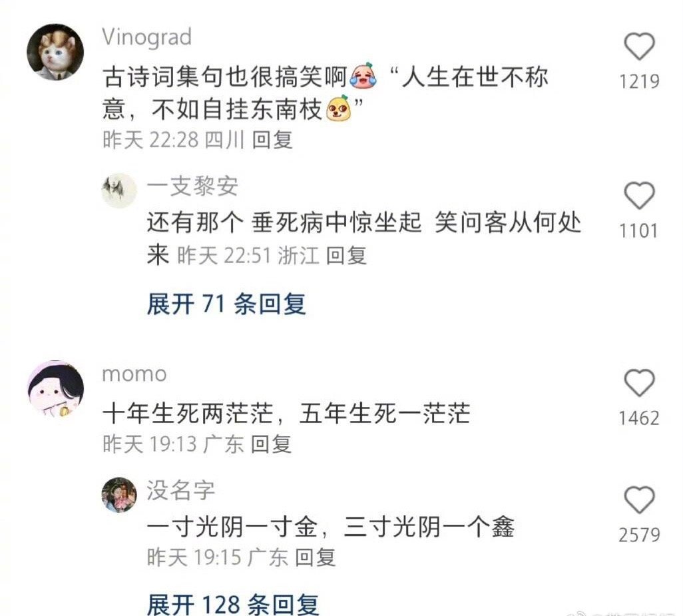Reply to momo's comment via 回复

[272, 444]
